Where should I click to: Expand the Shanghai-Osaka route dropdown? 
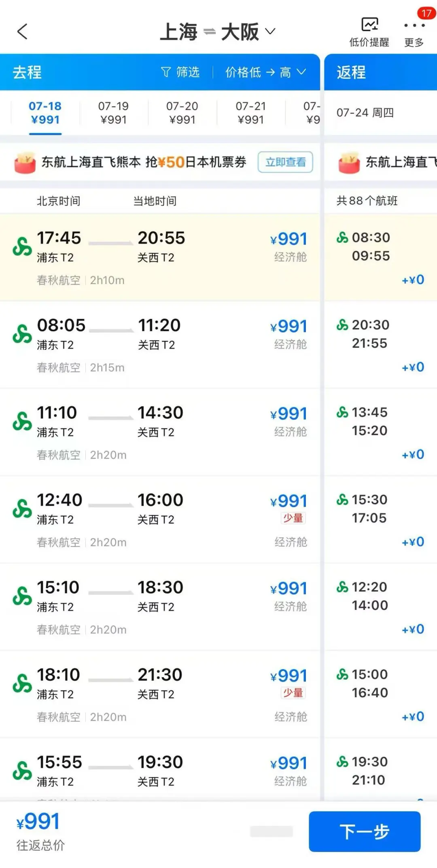(270, 31)
